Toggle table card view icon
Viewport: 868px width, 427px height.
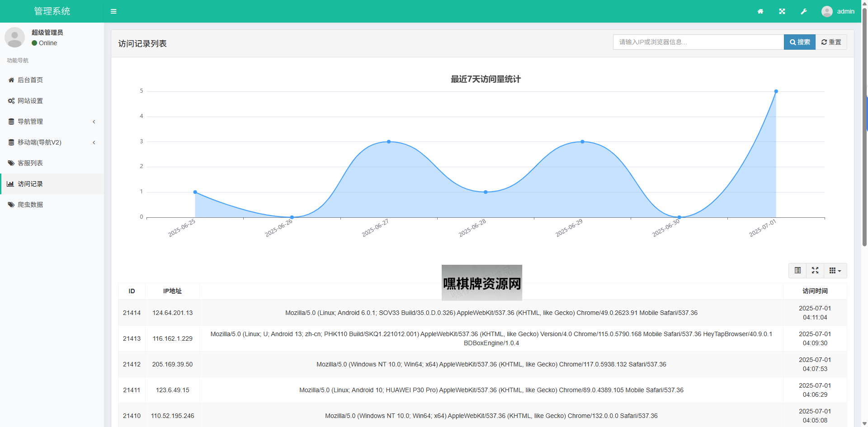click(797, 270)
